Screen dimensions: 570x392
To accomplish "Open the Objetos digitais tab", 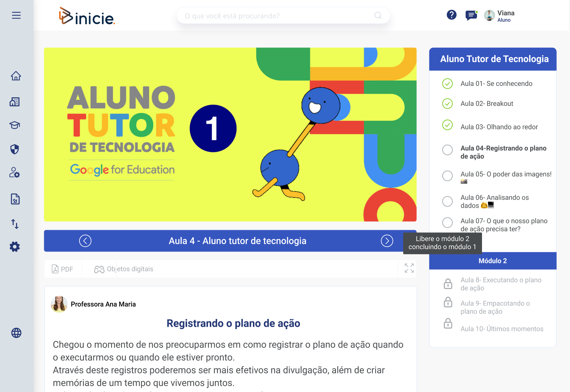I will coord(124,269).
